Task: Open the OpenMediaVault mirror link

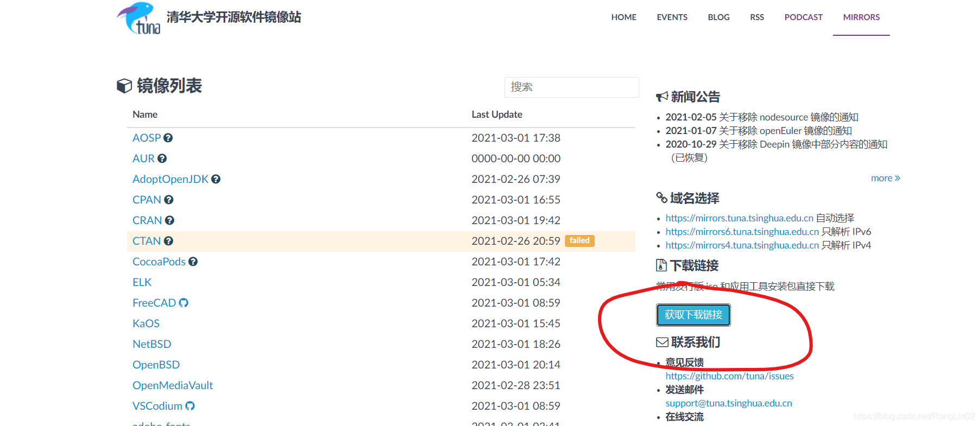Action: click(x=173, y=385)
